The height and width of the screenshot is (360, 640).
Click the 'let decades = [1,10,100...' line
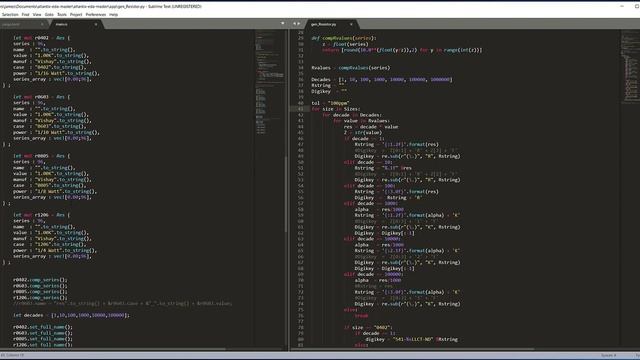(71, 315)
